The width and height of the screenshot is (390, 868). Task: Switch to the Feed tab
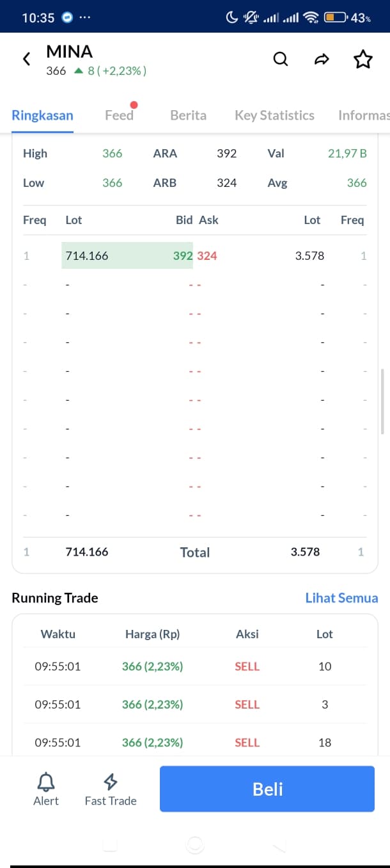[x=120, y=115]
